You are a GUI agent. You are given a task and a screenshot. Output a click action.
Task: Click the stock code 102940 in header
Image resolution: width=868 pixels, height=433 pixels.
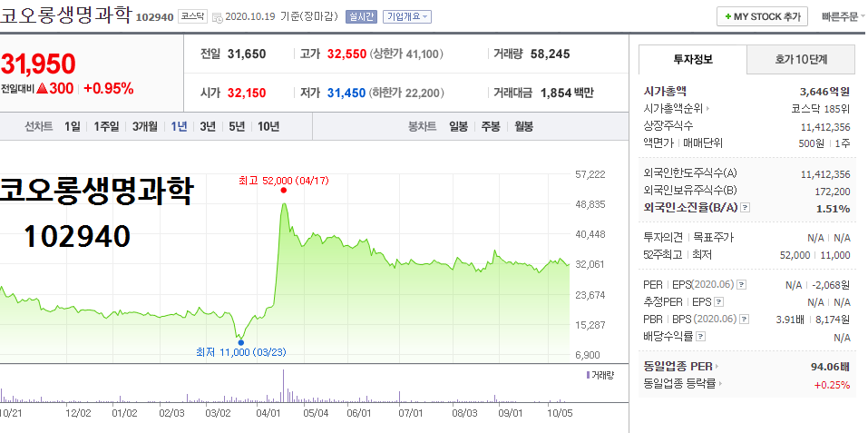[x=154, y=18]
